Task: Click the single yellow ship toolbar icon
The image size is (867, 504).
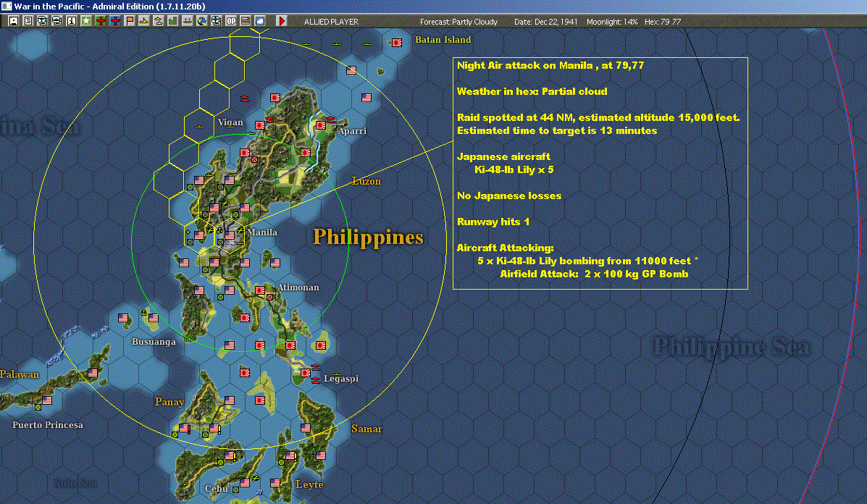Action: 143,21
